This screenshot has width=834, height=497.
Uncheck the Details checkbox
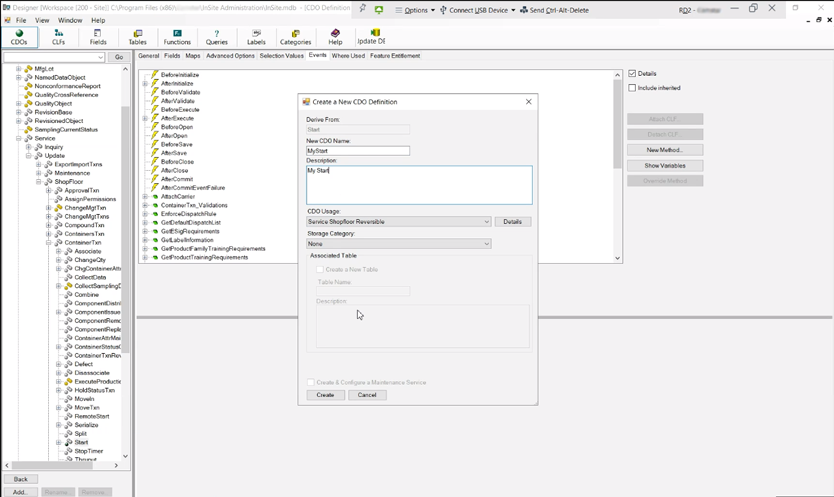click(632, 74)
